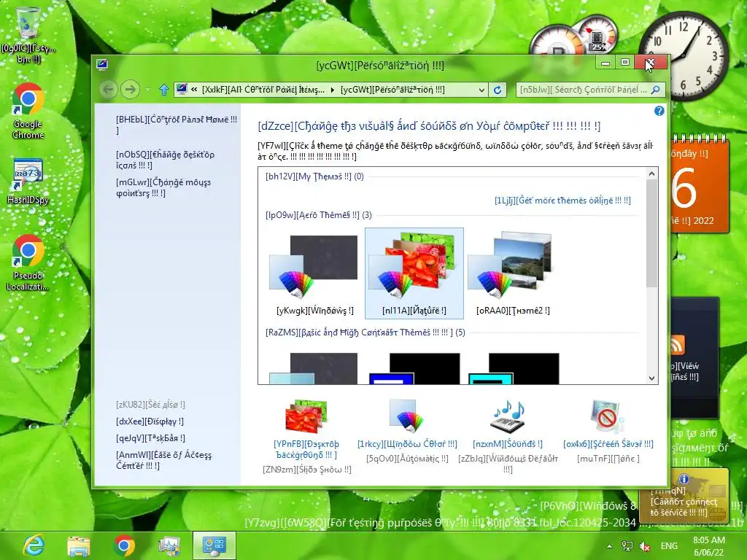Click the Personalization breadcrumb in address bar
This screenshot has height=560, width=747.
392,90
